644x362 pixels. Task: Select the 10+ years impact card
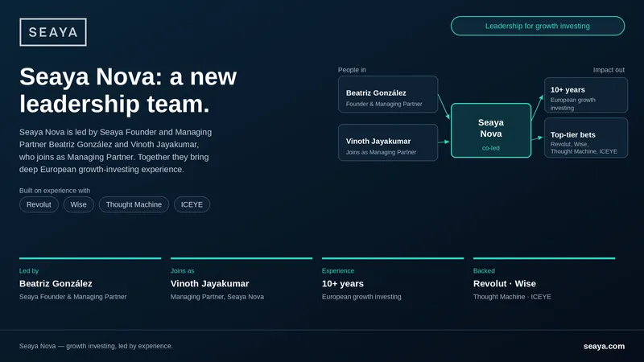[586, 95]
